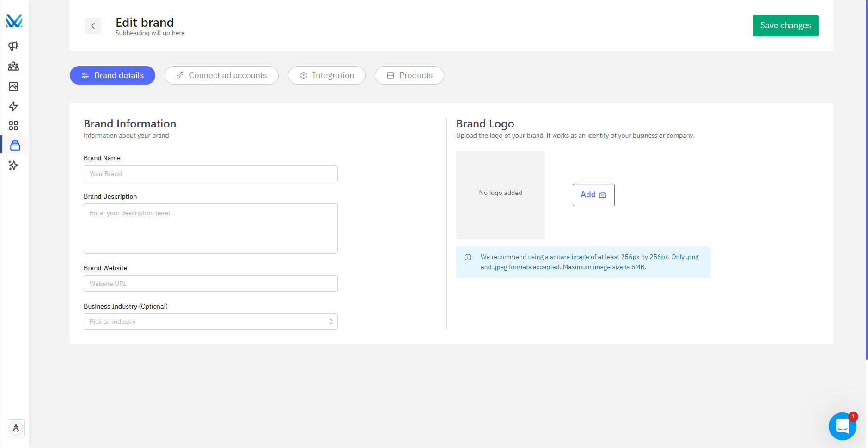Open the user avatar at the sidebar bottom
This screenshot has height=448, width=868.
16,428
